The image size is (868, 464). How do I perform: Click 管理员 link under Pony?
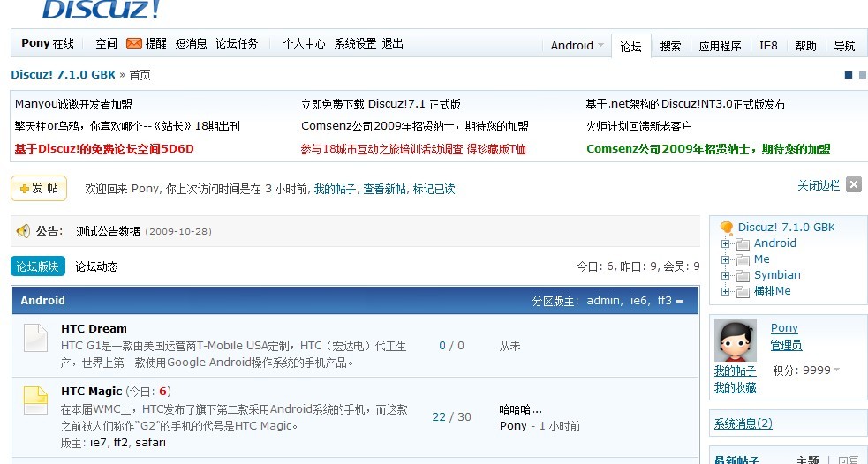786,345
